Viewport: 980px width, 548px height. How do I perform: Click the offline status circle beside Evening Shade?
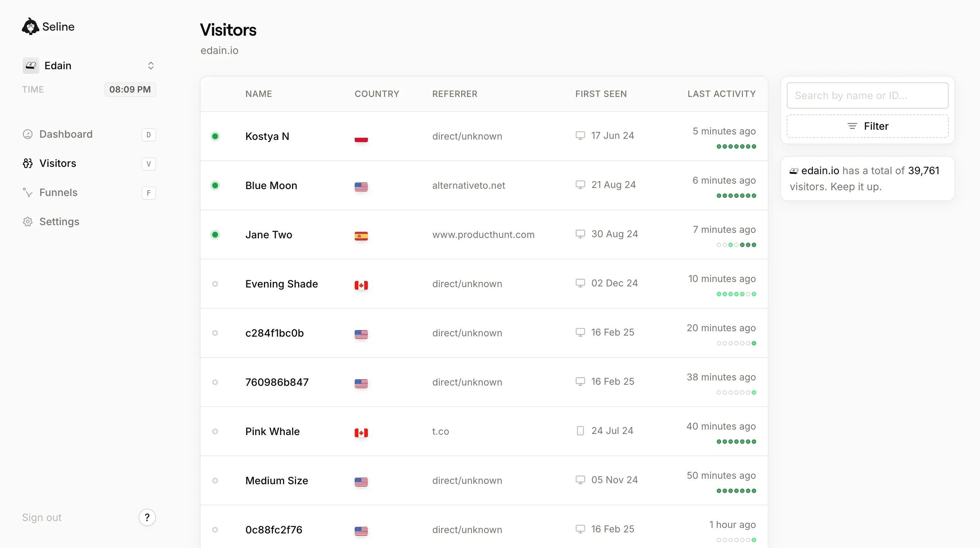coord(215,284)
